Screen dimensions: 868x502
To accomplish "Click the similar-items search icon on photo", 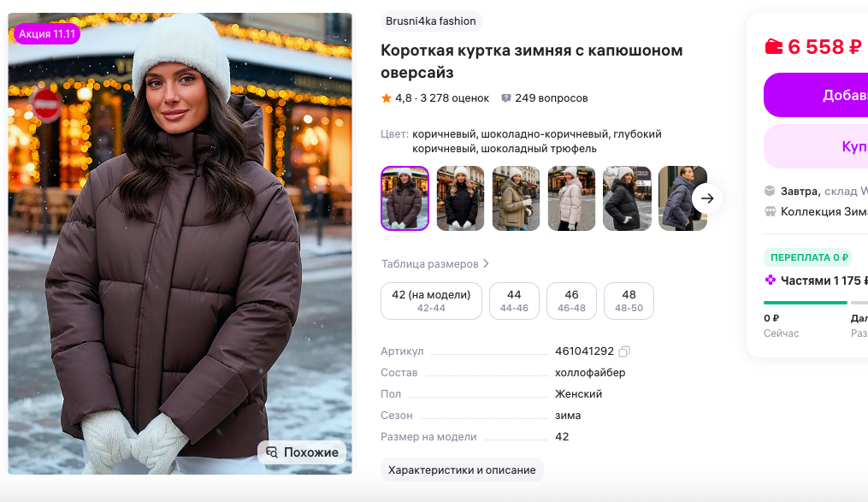I will pyautogui.click(x=272, y=452).
